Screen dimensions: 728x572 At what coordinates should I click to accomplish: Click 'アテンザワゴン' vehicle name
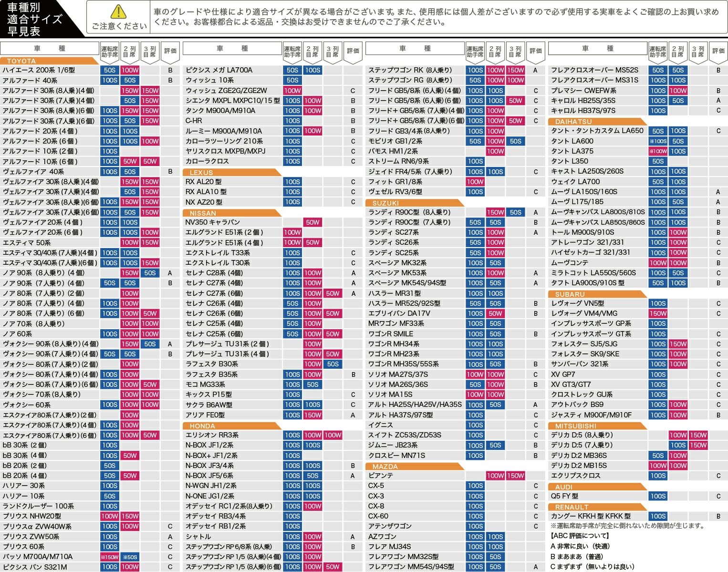click(390, 526)
